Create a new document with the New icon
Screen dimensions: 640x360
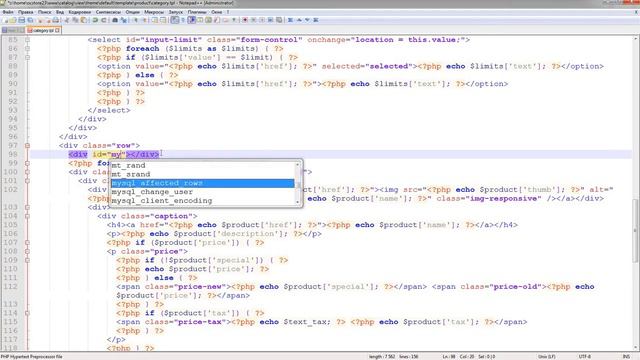click(x=5, y=20)
